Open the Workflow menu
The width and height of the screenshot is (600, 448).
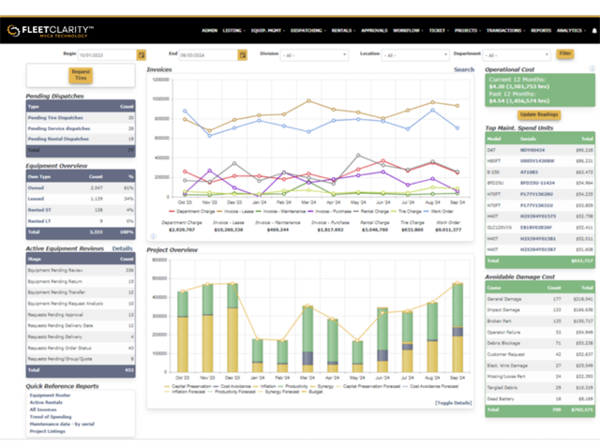pos(408,31)
